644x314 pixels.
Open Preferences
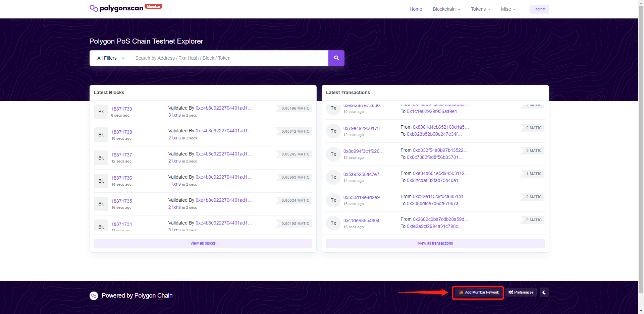[521, 292]
